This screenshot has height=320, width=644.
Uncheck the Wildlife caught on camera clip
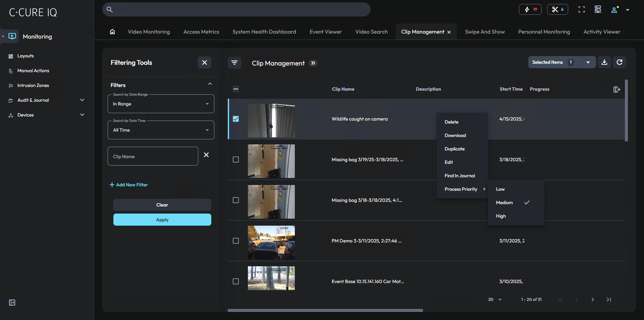[236, 119]
